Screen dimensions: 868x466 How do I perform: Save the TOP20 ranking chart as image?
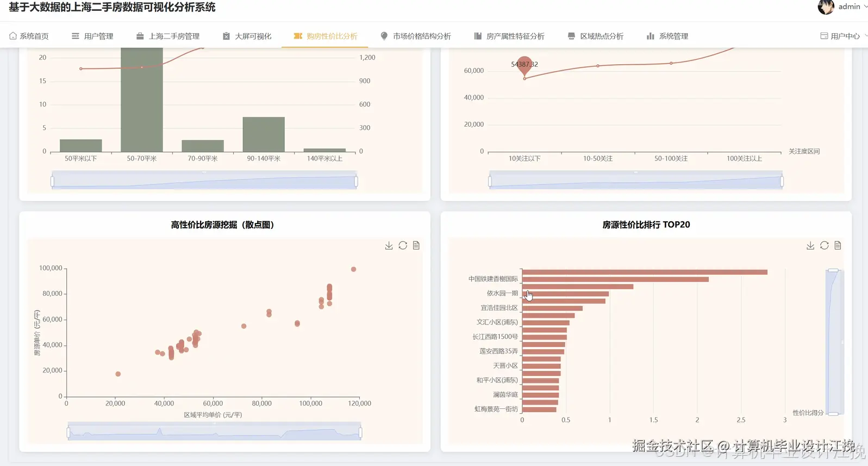810,246
